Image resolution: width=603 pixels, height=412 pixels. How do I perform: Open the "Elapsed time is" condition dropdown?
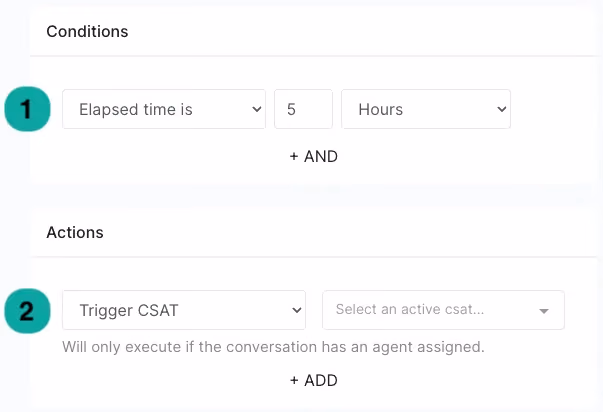[164, 109]
